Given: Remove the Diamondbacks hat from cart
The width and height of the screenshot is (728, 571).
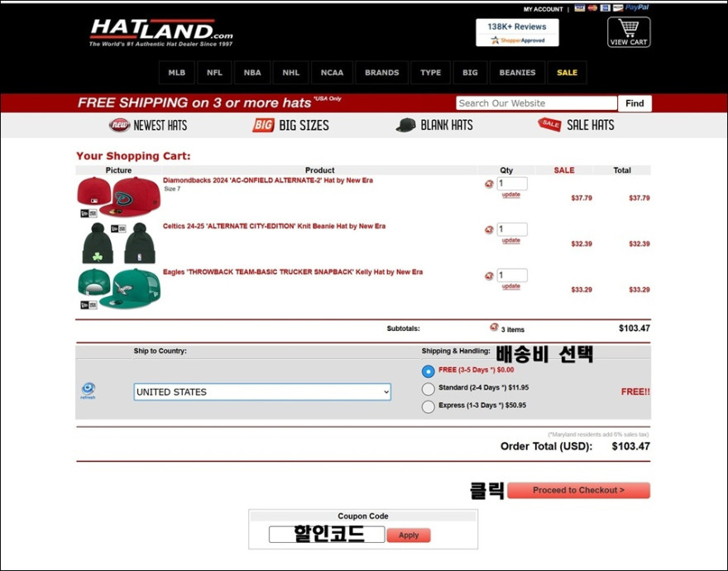Looking at the screenshot, I should [489, 184].
